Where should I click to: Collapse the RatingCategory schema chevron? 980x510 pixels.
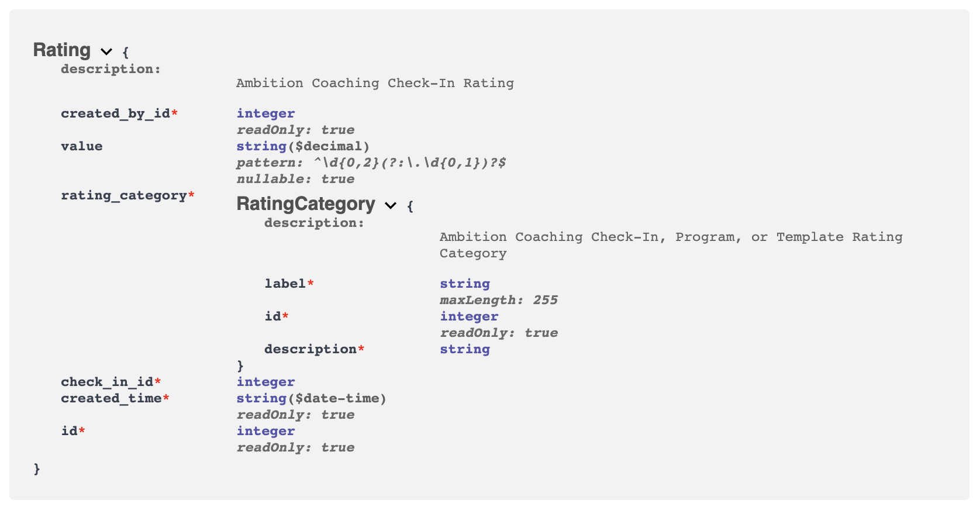coord(391,206)
